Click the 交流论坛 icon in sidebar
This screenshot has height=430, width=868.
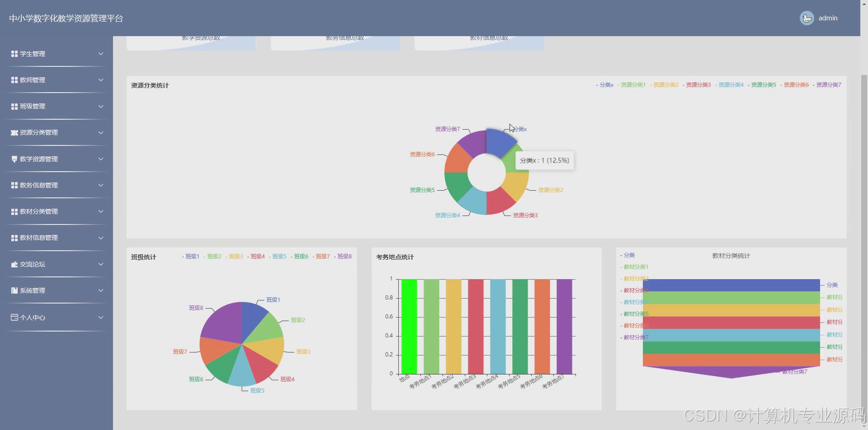point(14,264)
